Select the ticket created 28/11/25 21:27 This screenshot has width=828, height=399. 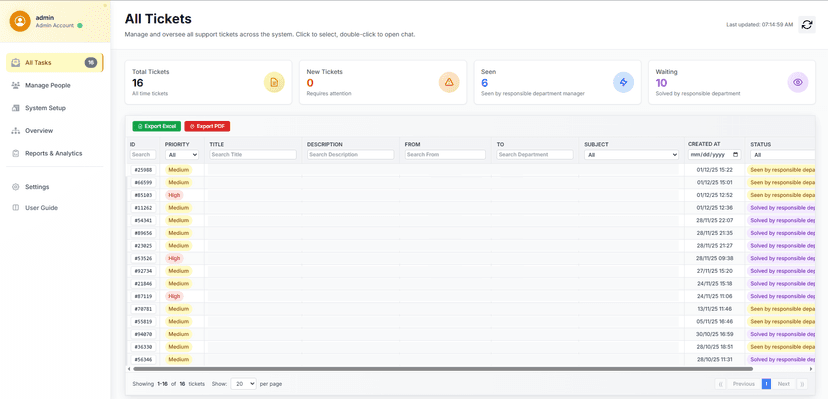coord(471,246)
